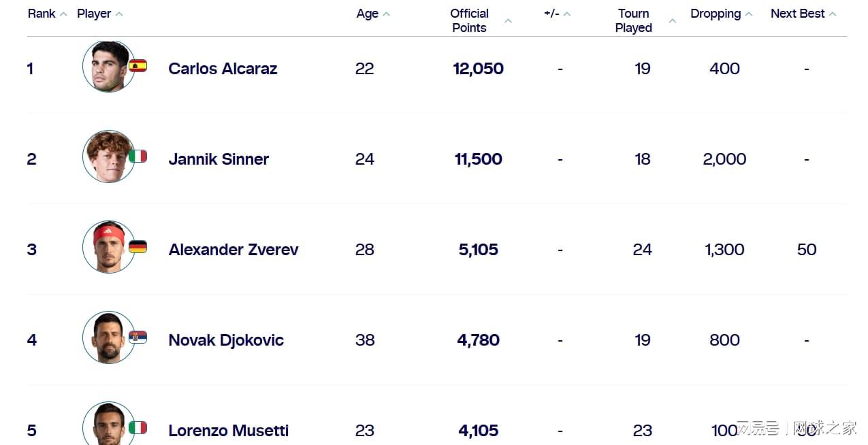Click Italy flag icon beside Lorenzo Musetti

pos(138,428)
